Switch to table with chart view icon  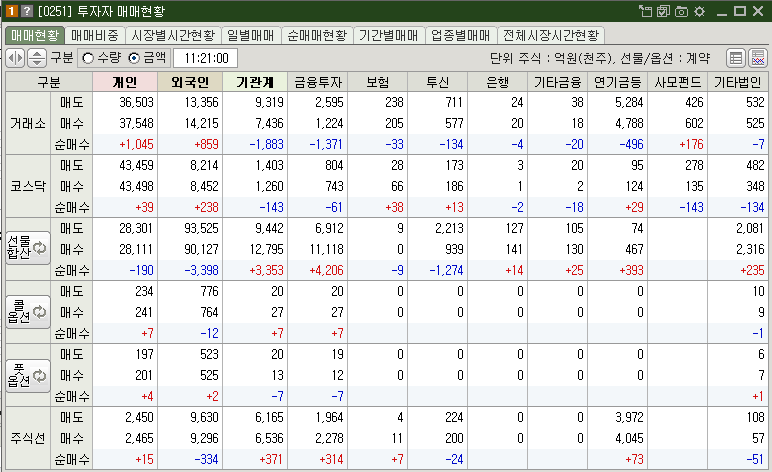(758, 58)
